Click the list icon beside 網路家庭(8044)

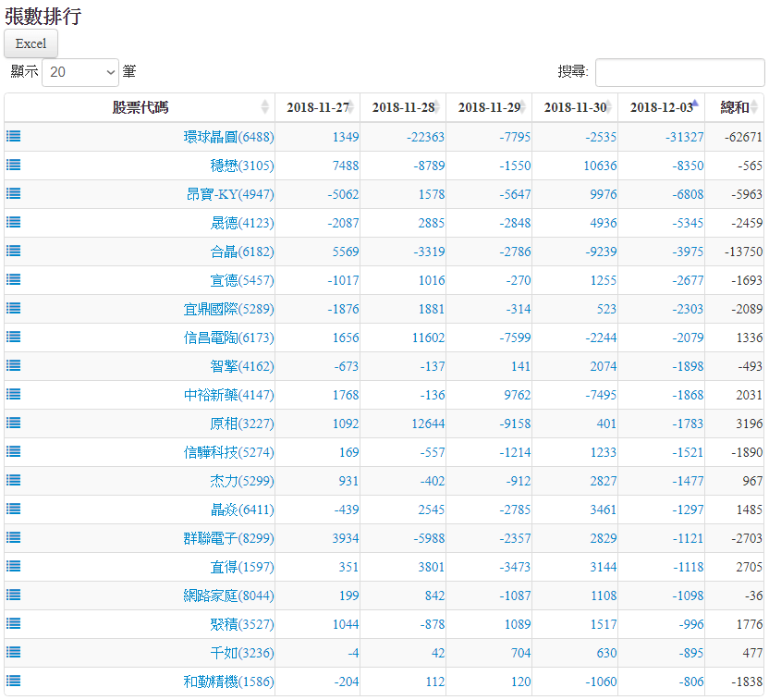coord(14,595)
